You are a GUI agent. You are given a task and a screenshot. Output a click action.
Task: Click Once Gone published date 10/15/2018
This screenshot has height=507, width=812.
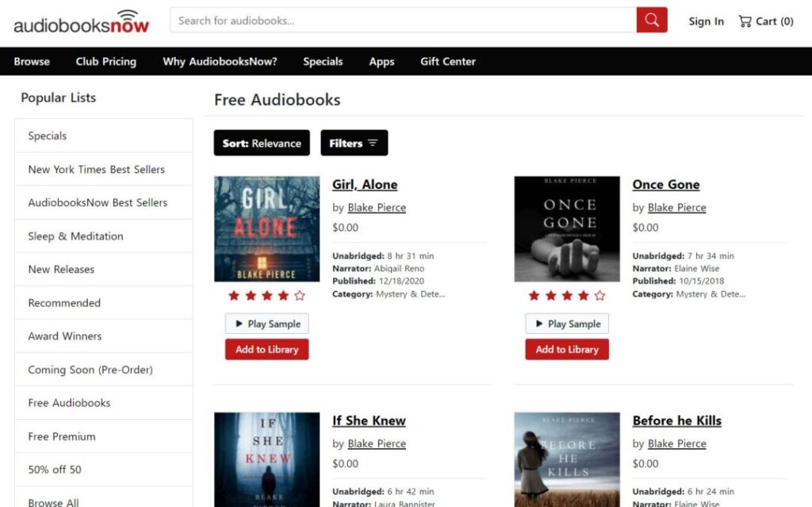[x=701, y=281]
